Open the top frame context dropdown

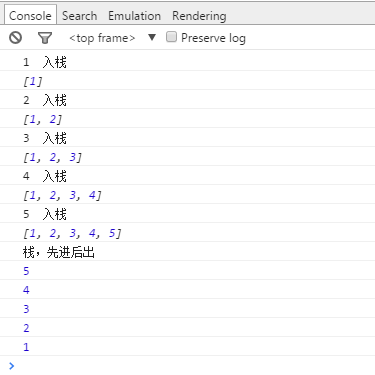click(112, 38)
